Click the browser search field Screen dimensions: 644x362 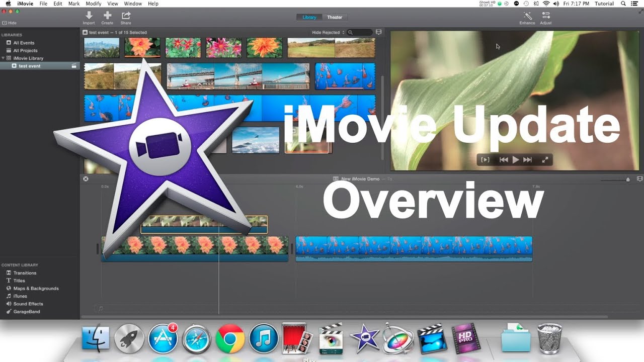(x=359, y=32)
